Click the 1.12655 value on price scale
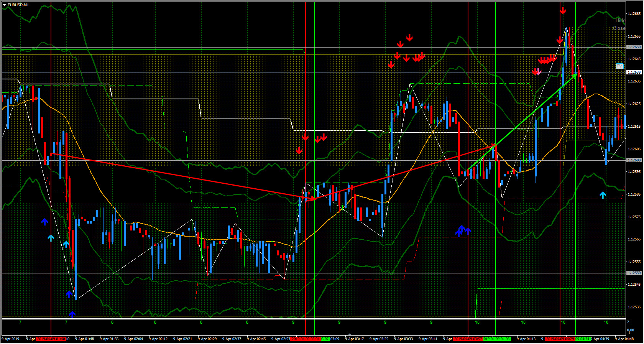 click(634, 36)
